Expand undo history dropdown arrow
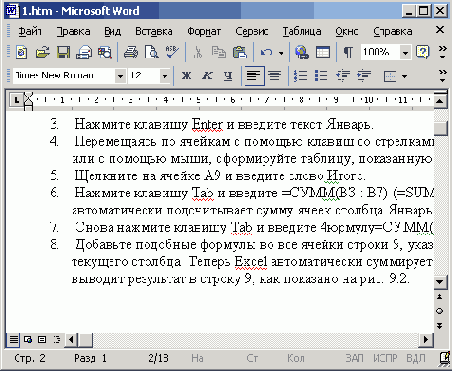This screenshot has width=452, height=371. [281, 53]
